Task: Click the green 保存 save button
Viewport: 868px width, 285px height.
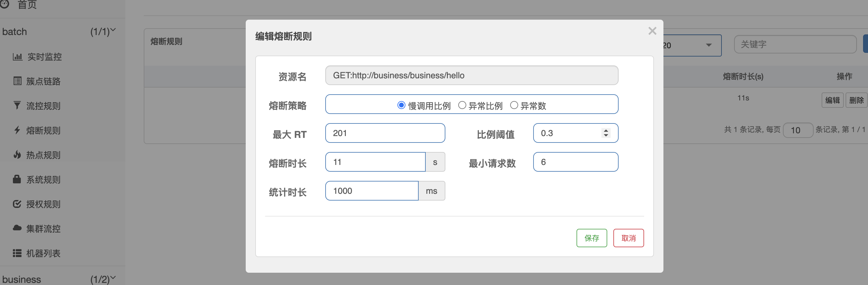Action: [591, 238]
